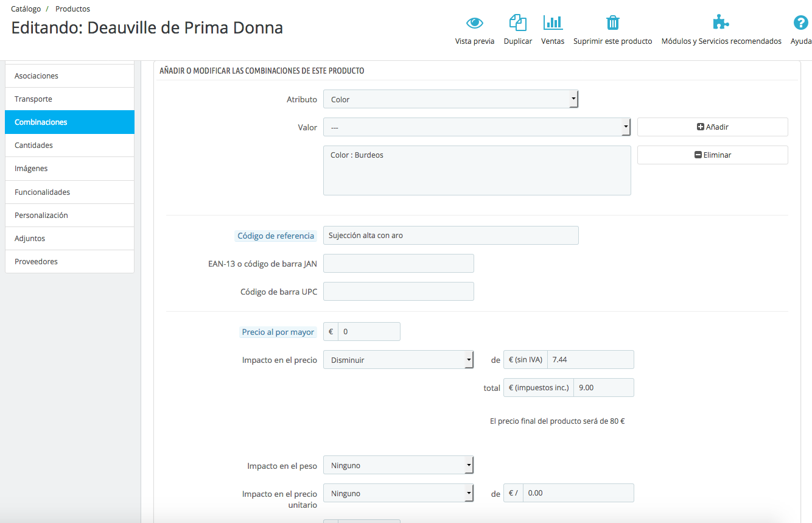Open the Proveedores tab
Image resolution: width=812 pixels, height=523 pixels.
(x=69, y=262)
